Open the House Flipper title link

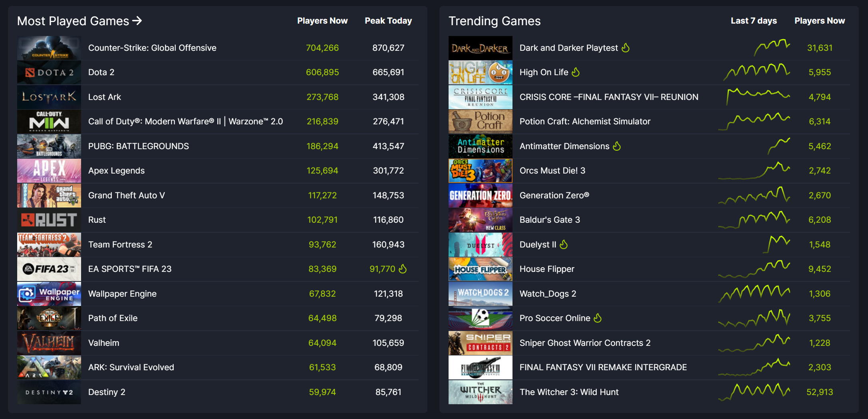[x=547, y=269]
